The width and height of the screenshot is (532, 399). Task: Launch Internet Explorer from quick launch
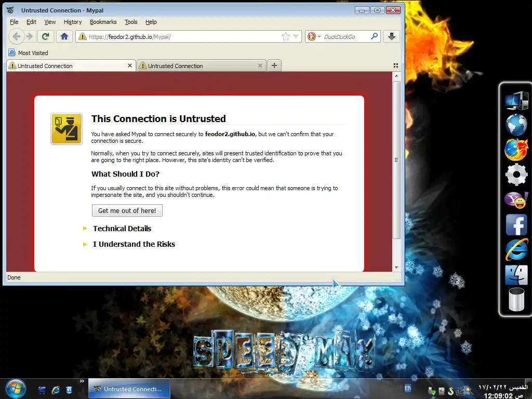pos(56,390)
